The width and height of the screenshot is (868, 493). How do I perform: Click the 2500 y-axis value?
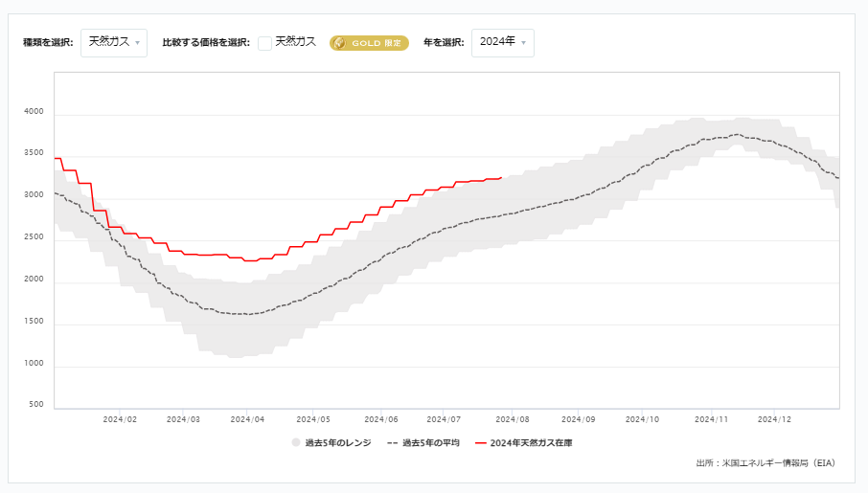[34, 236]
